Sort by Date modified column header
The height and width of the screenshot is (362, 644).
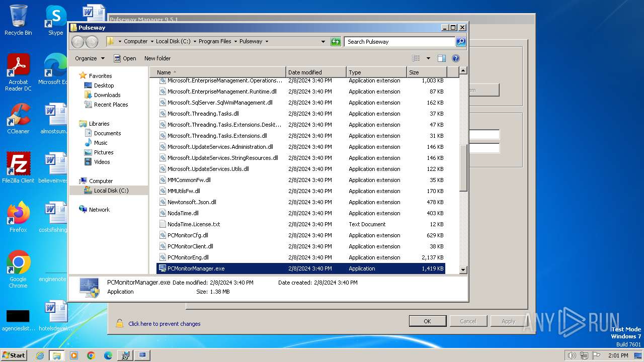(x=316, y=72)
